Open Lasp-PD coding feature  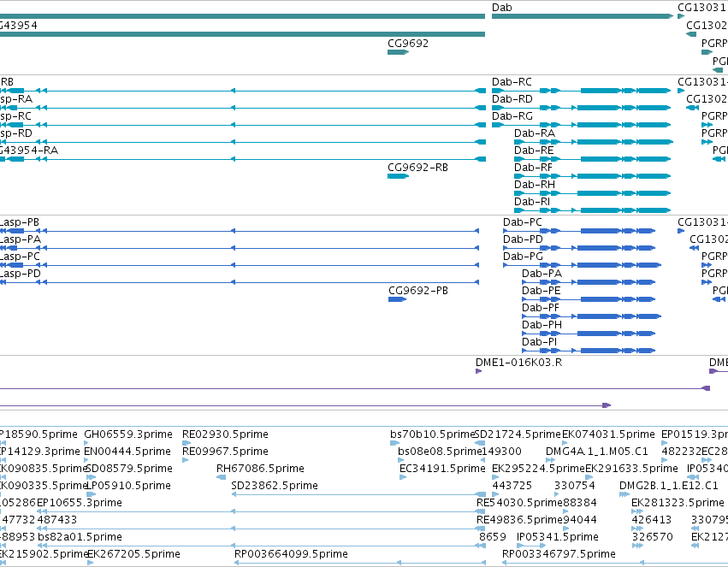coord(20,274)
